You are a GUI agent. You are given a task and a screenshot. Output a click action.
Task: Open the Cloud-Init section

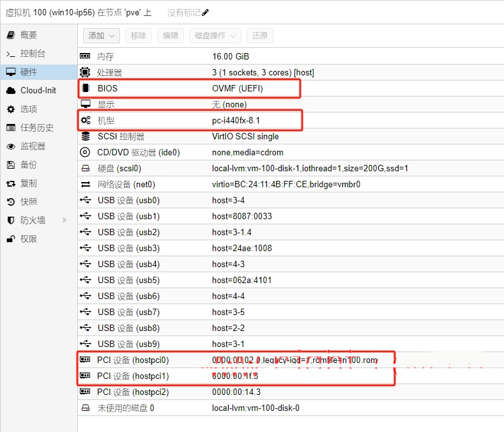click(x=38, y=91)
